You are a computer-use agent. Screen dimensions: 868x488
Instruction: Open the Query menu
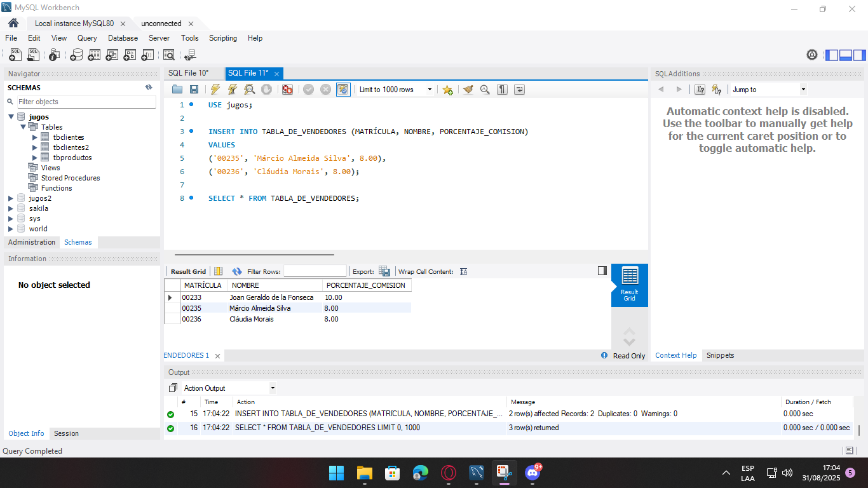[87, 38]
